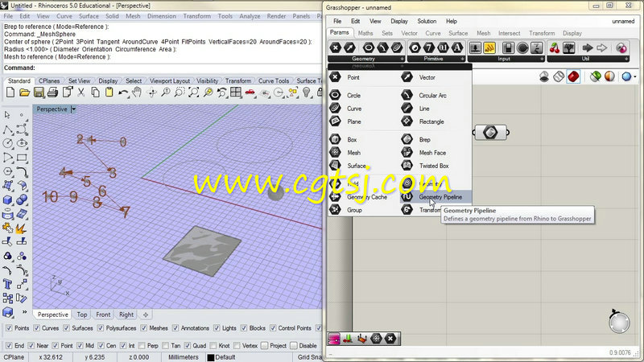The width and height of the screenshot is (644, 362).
Task: Click the red shaded preview button in Grasshopper
Action: coord(573,76)
